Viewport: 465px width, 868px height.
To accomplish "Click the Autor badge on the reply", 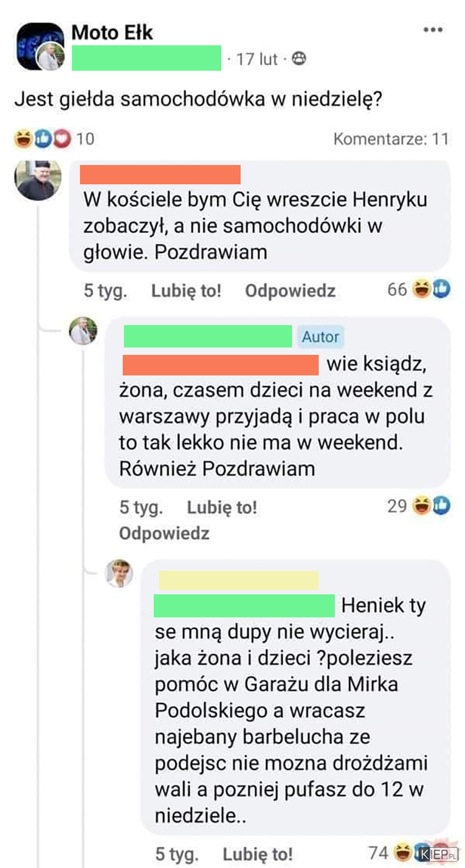I will [x=321, y=337].
